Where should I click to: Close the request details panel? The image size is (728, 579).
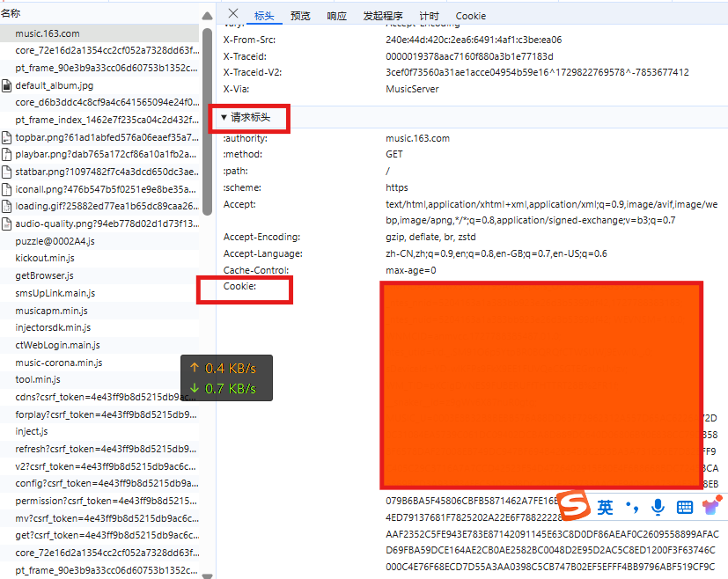[232, 14]
